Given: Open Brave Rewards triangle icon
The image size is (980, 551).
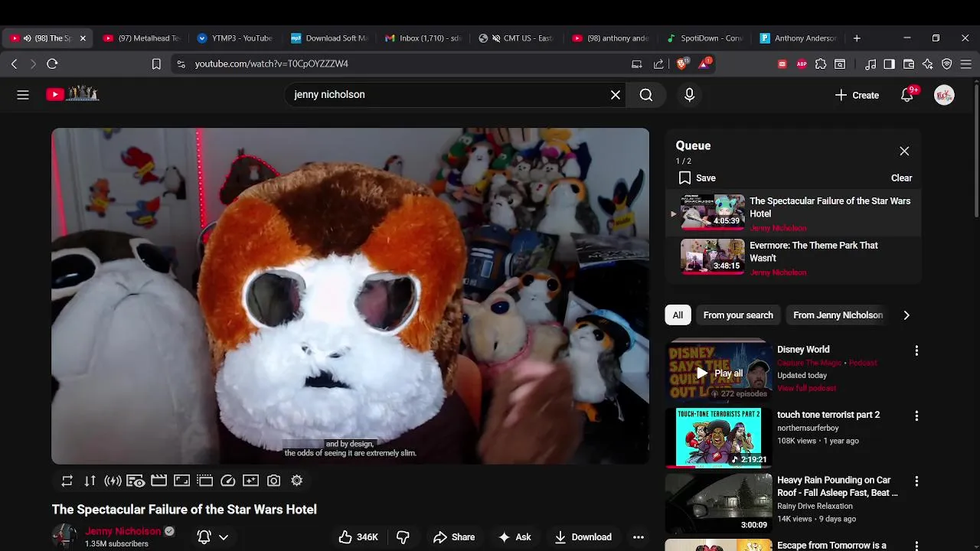Looking at the screenshot, I should click(x=704, y=64).
